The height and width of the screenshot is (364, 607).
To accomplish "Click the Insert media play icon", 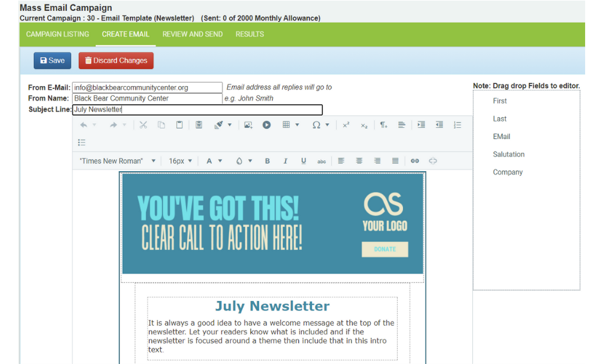I will pos(266,125).
